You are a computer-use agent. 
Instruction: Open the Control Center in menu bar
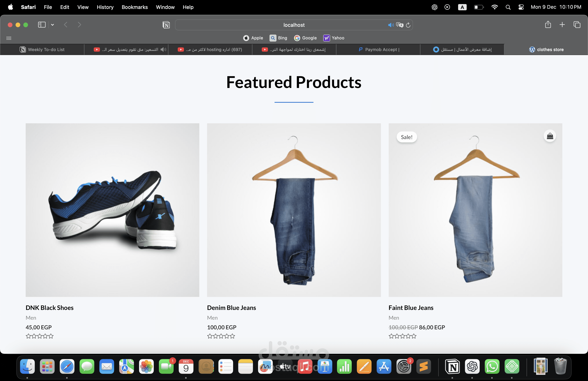(x=521, y=7)
